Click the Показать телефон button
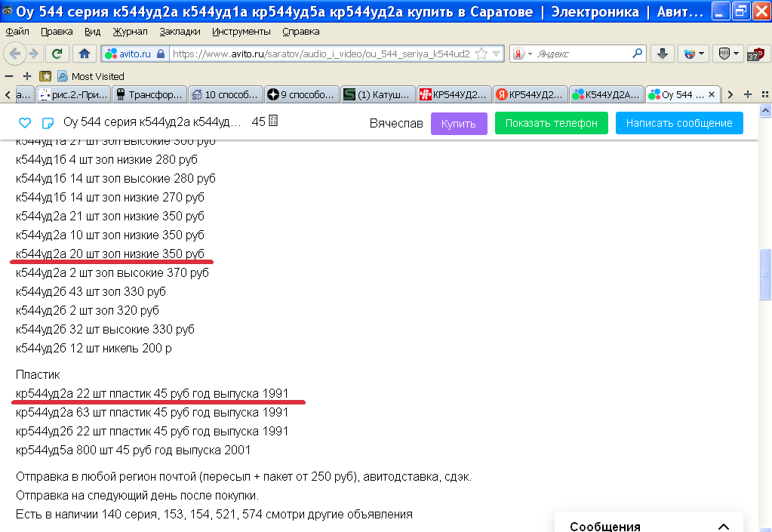This screenshot has height=532, width=772. click(x=552, y=123)
